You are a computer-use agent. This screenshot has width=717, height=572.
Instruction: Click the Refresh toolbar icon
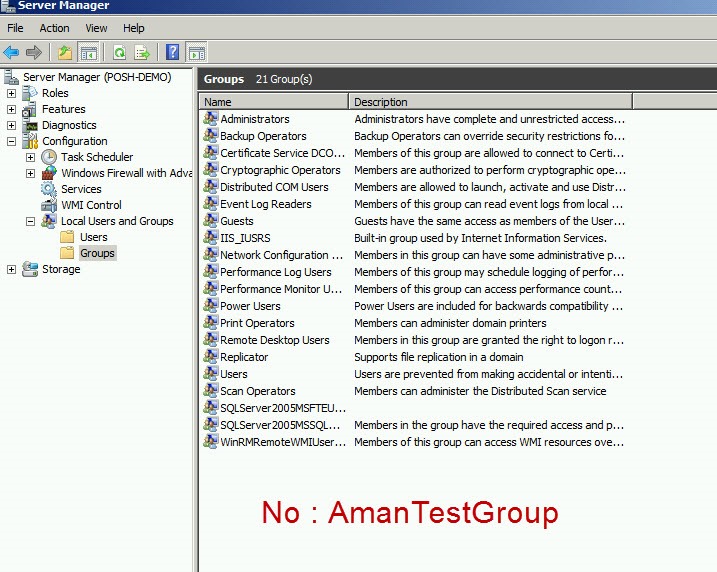tap(119, 52)
